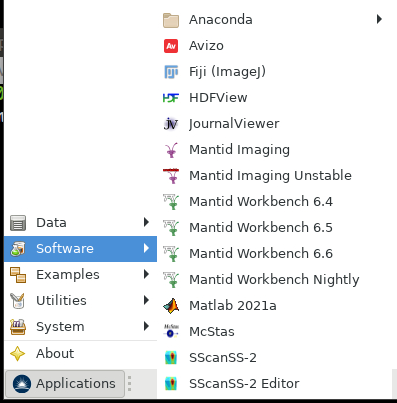The height and width of the screenshot is (403, 397).
Task: Click the Applications panel button
Action: pos(65,384)
